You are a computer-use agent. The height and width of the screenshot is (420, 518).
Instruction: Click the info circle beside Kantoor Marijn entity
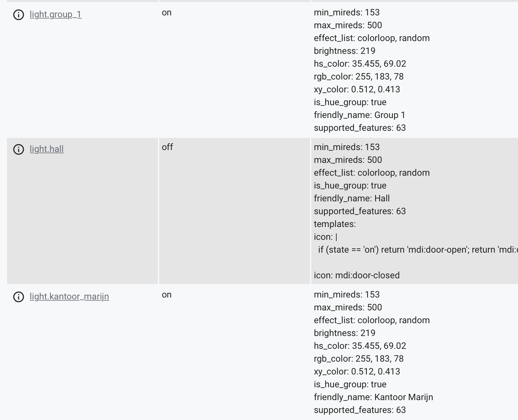click(x=18, y=296)
